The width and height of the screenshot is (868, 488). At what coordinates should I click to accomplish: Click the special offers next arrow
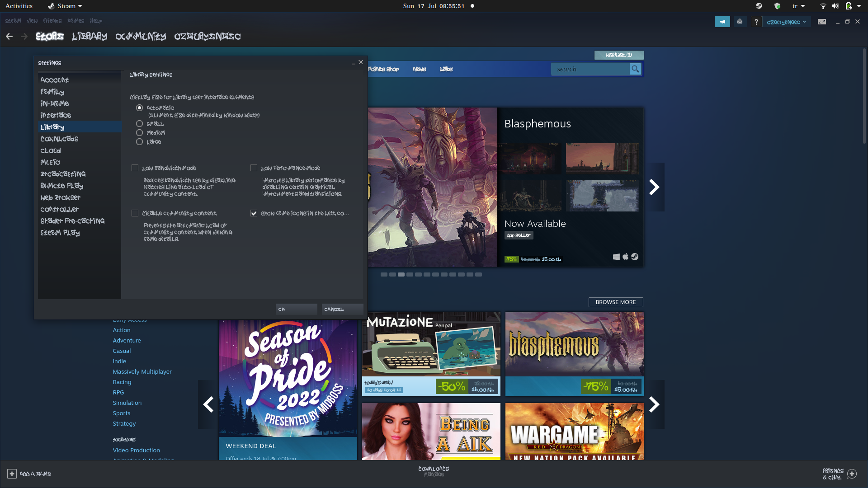pyautogui.click(x=654, y=404)
